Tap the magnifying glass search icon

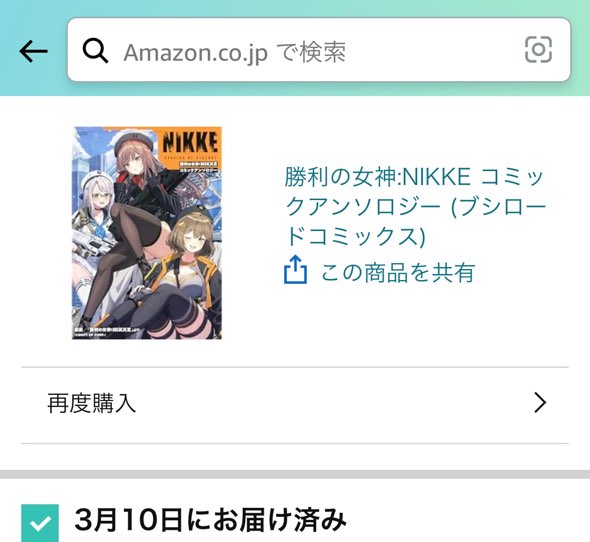(95, 51)
